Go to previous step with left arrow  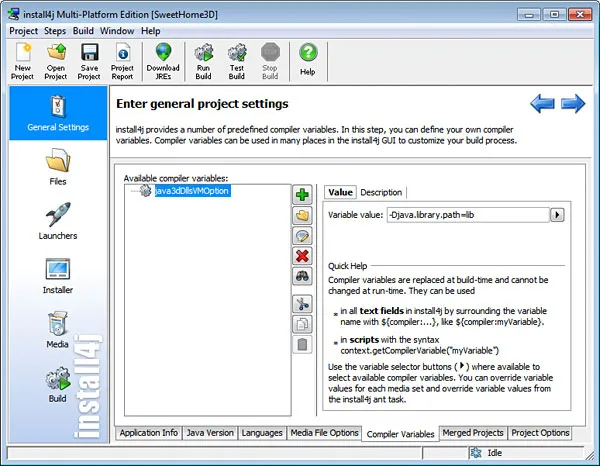tap(542, 104)
